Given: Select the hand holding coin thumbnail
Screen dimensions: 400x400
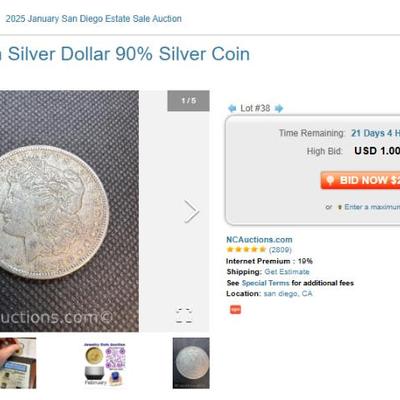Looking at the screenshot, I should [18, 363].
